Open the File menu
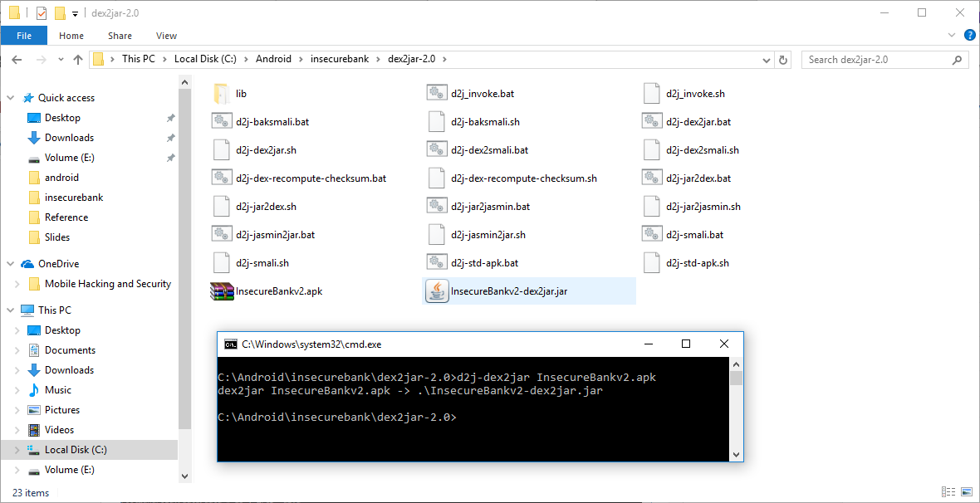Viewport: 980px width, 503px height. pyautogui.click(x=24, y=36)
